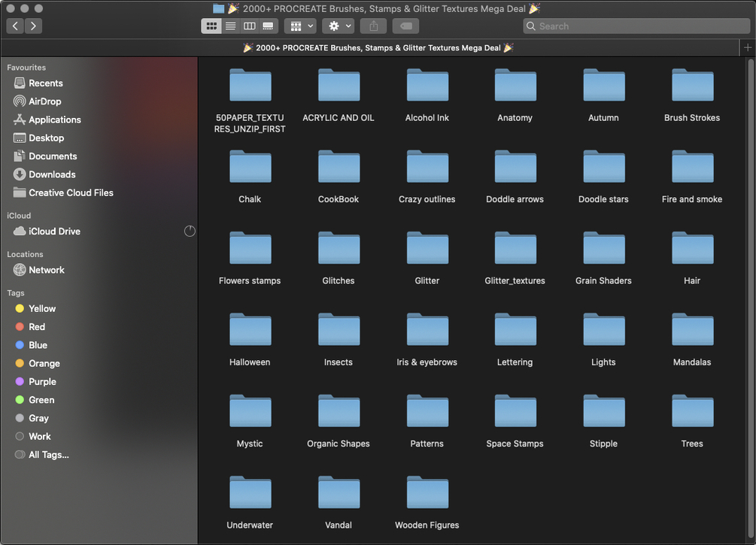Open Network location in sidebar
756x545 pixels.
coord(38,271)
